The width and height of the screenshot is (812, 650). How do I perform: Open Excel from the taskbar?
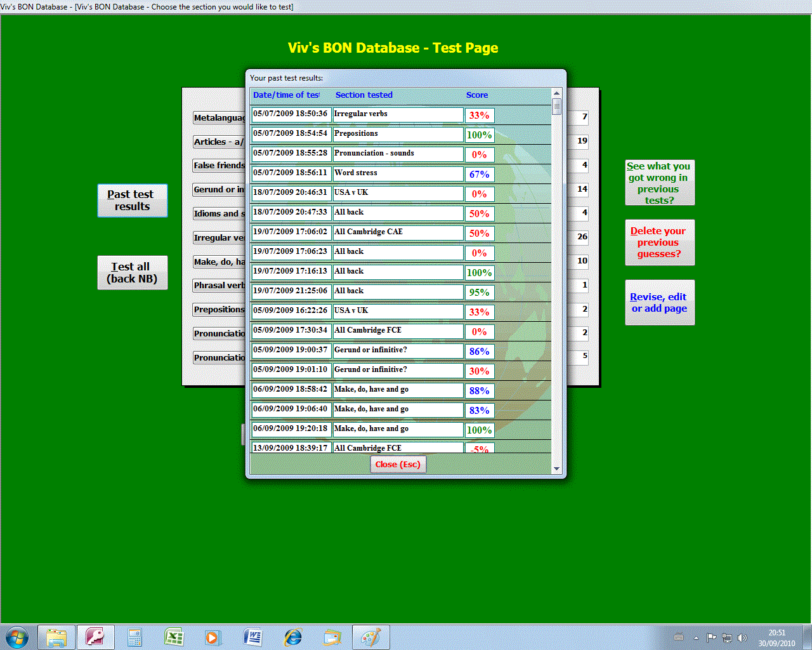(x=174, y=637)
